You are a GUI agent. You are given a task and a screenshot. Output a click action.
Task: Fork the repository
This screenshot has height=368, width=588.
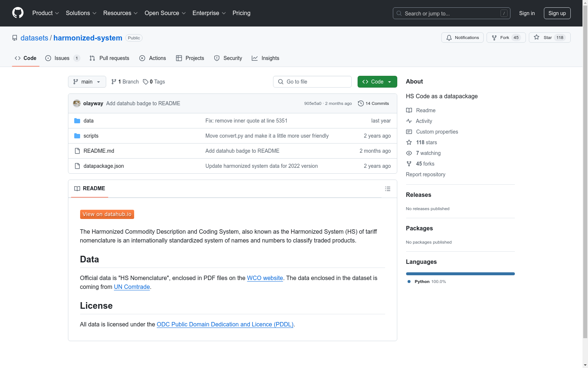(x=506, y=38)
